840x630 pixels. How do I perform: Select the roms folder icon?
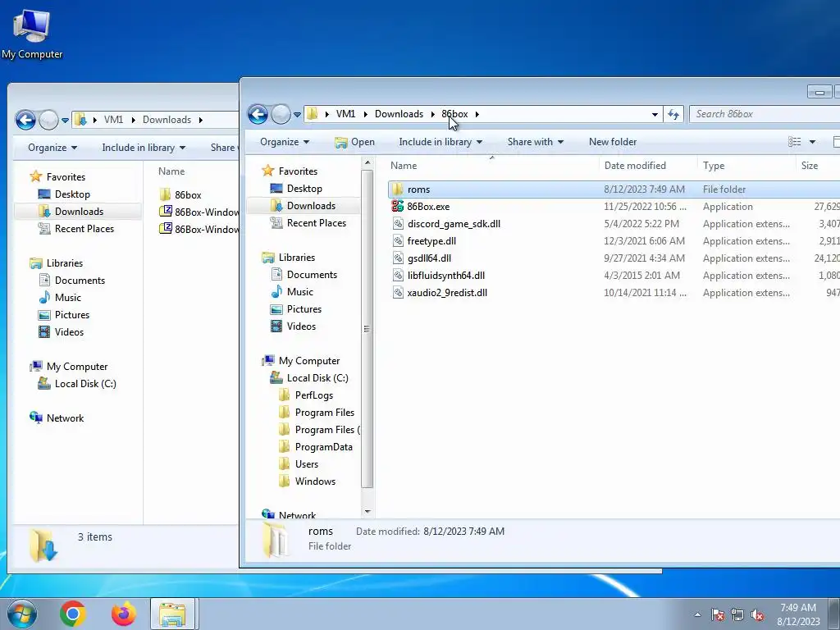pyautogui.click(x=397, y=189)
